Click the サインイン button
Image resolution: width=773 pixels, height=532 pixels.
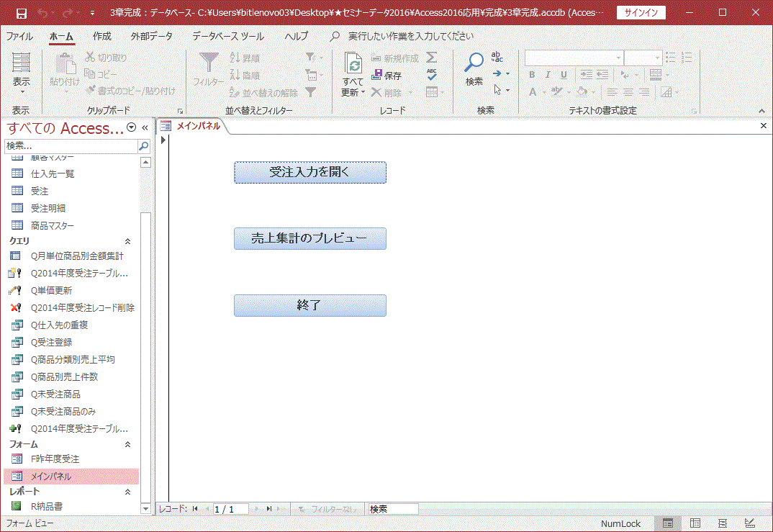pos(641,13)
